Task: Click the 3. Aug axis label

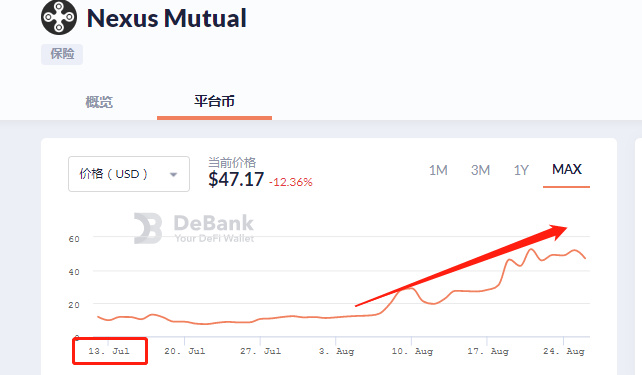Action: pyautogui.click(x=336, y=351)
